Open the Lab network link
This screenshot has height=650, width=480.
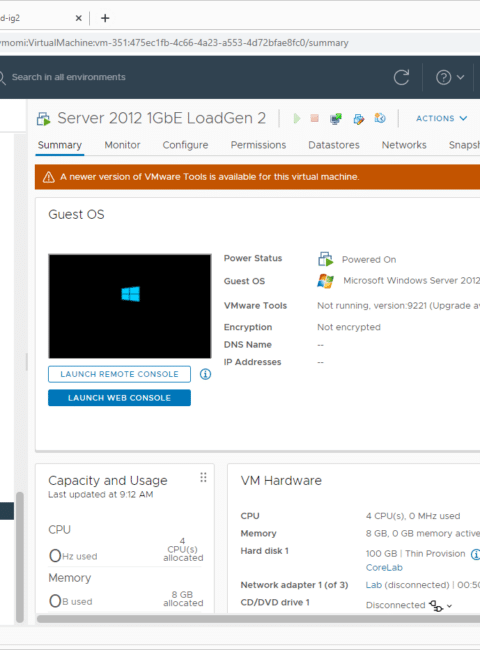(373, 585)
